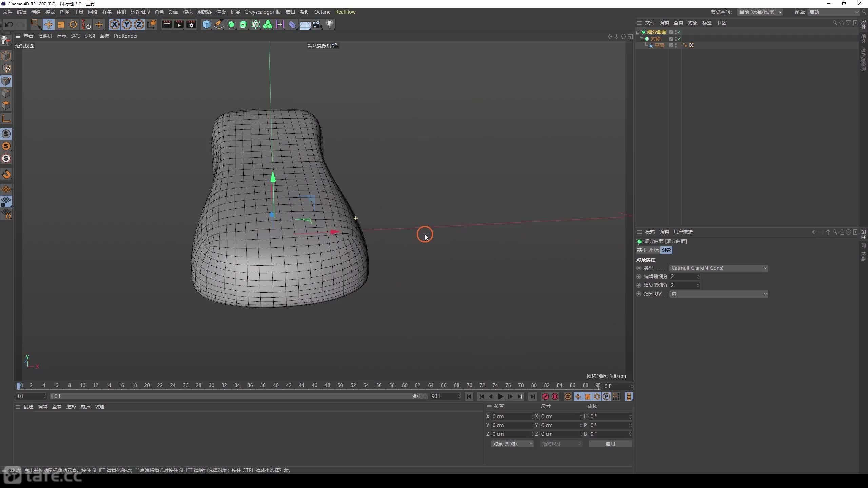Render to Picture Viewer
Viewport: 868px width, 488px height.
coord(179,24)
